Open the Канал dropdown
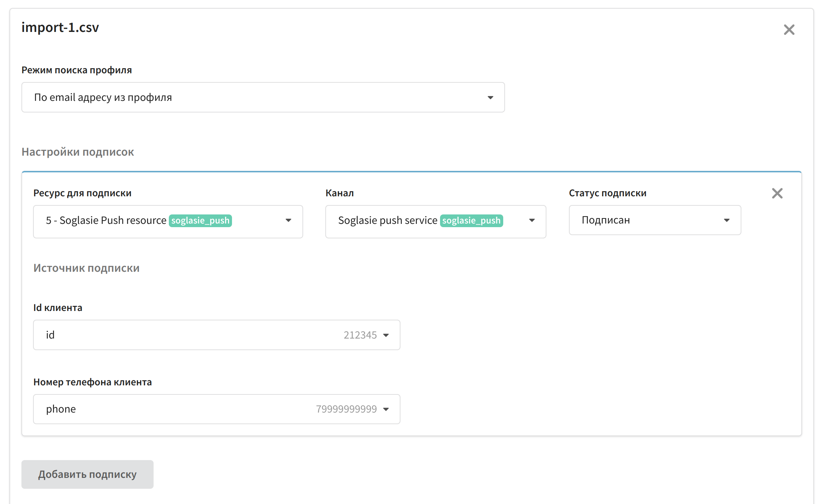This screenshot has height=504, width=822. (435, 221)
